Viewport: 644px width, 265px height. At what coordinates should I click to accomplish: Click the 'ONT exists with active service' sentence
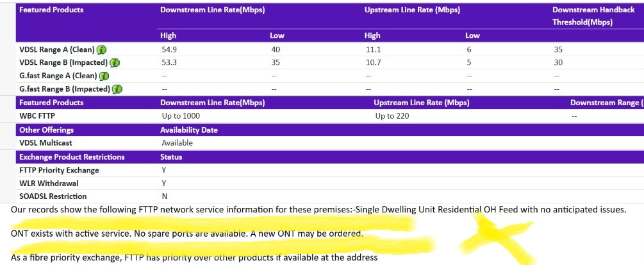[187, 234]
